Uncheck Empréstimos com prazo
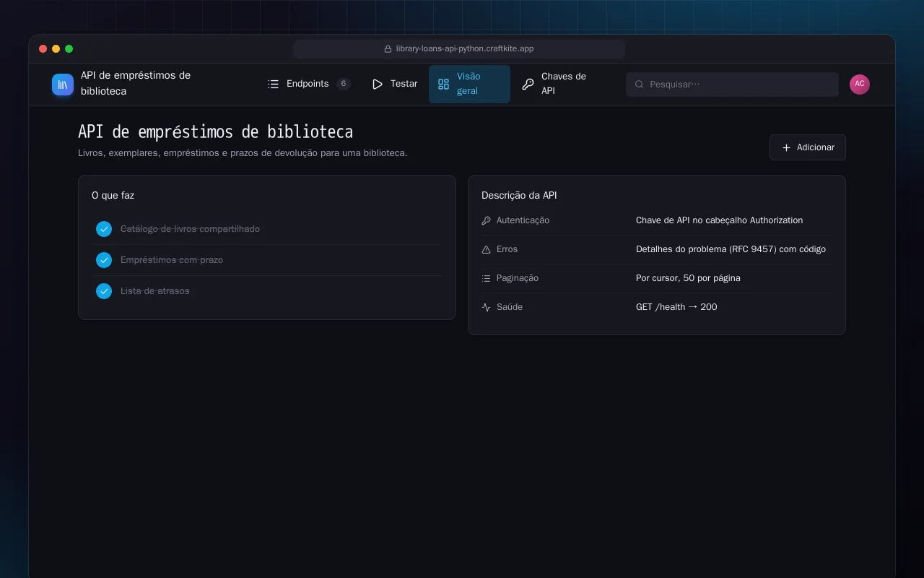Screen dimensions: 924x578 coord(104,260)
